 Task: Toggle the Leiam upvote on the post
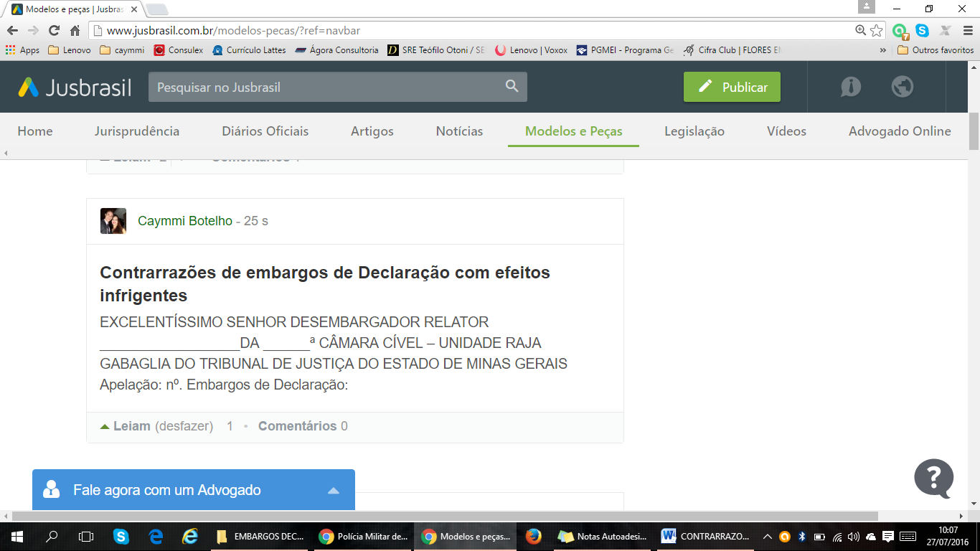[126, 426]
